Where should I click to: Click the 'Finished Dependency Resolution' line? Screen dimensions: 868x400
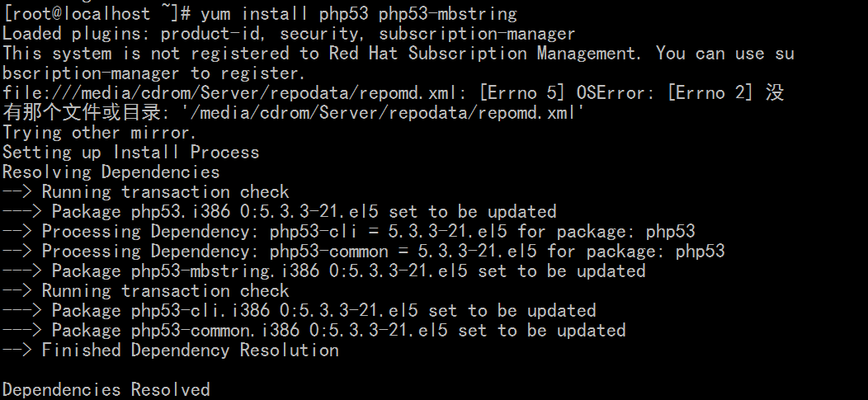click(171, 351)
